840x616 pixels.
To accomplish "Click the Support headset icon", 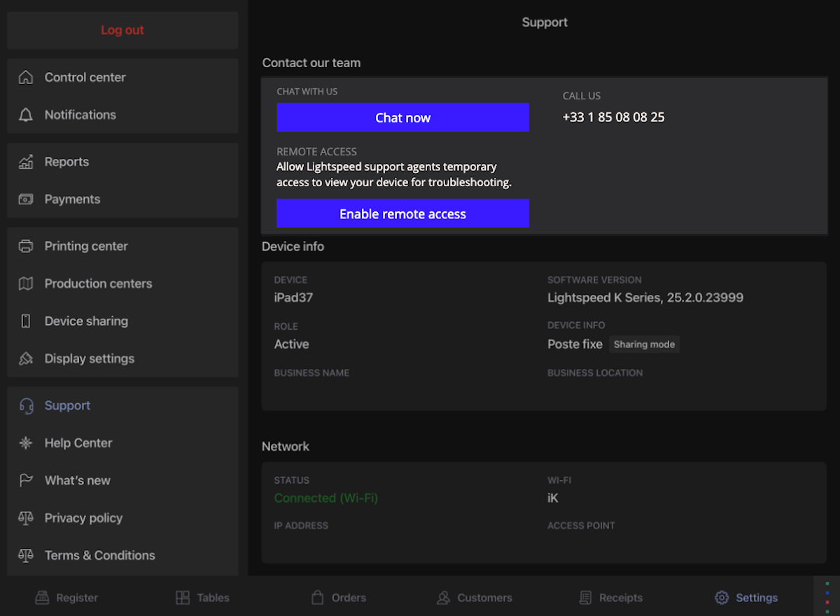I will (x=26, y=406).
